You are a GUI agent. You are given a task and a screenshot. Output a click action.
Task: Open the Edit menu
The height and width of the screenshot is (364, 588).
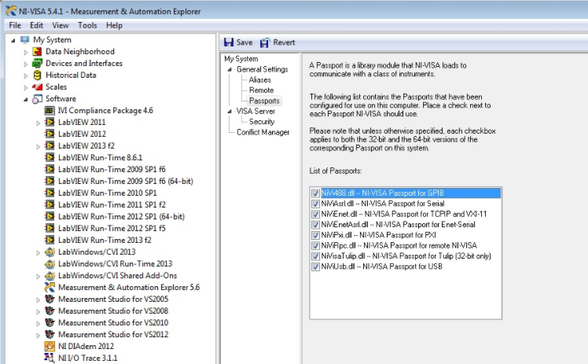coord(36,25)
